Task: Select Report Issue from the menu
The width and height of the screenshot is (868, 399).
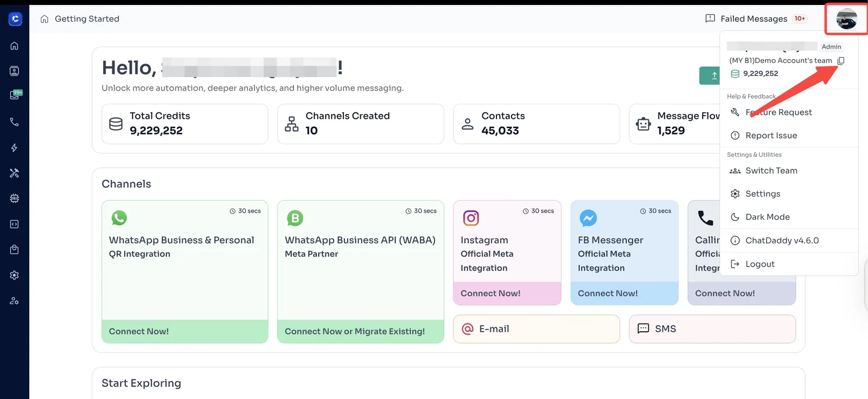Action: 771,136
